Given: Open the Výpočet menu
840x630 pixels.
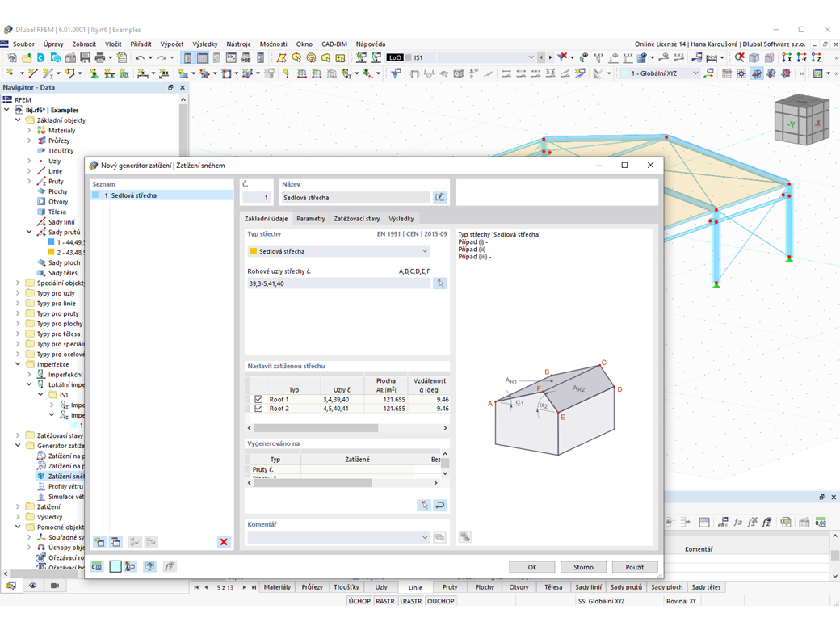Looking at the screenshot, I should coord(172,44).
